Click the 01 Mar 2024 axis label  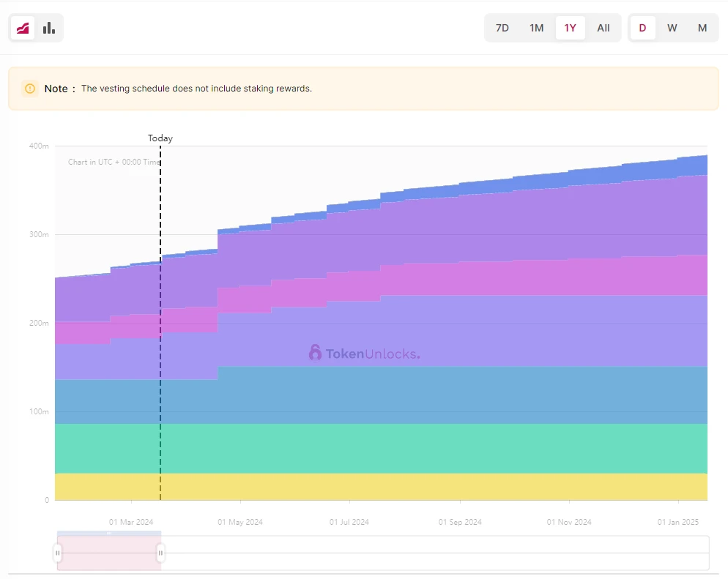[x=130, y=522]
